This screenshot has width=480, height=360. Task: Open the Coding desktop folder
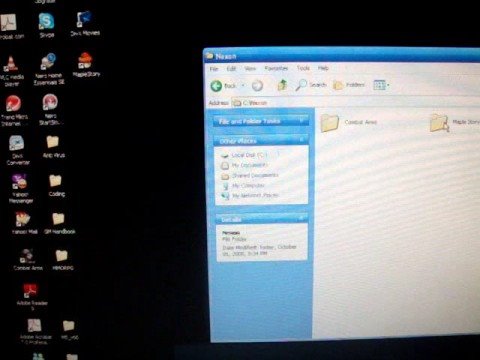56,185
